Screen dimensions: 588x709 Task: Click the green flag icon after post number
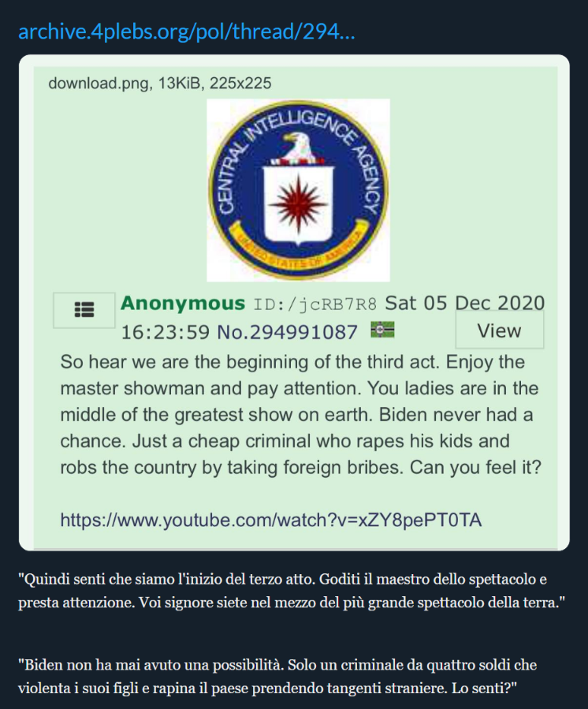coord(382,330)
